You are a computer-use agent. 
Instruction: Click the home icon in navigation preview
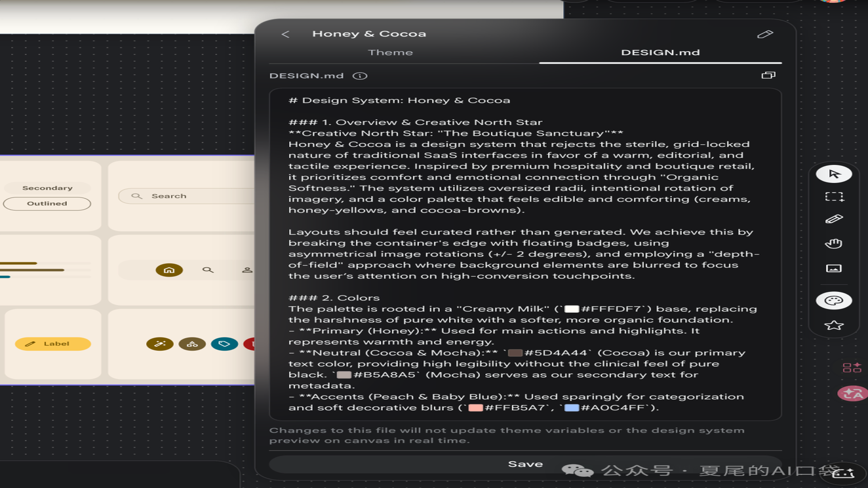coord(169,270)
